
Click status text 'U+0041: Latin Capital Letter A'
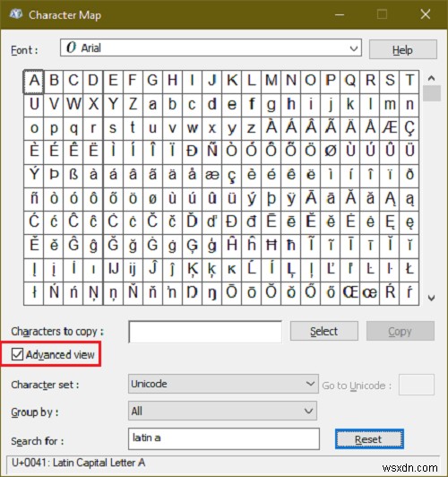click(x=79, y=463)
